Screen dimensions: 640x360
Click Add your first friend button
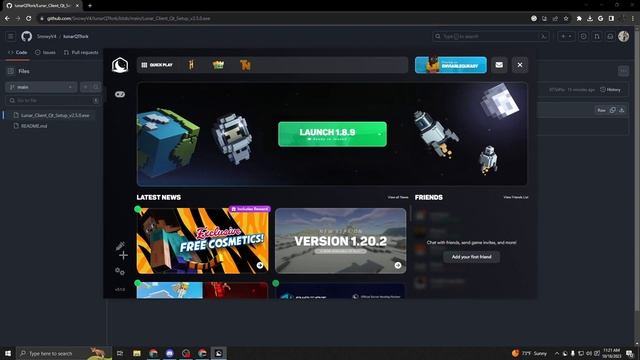pyautogui.click(x=471, y=257)
